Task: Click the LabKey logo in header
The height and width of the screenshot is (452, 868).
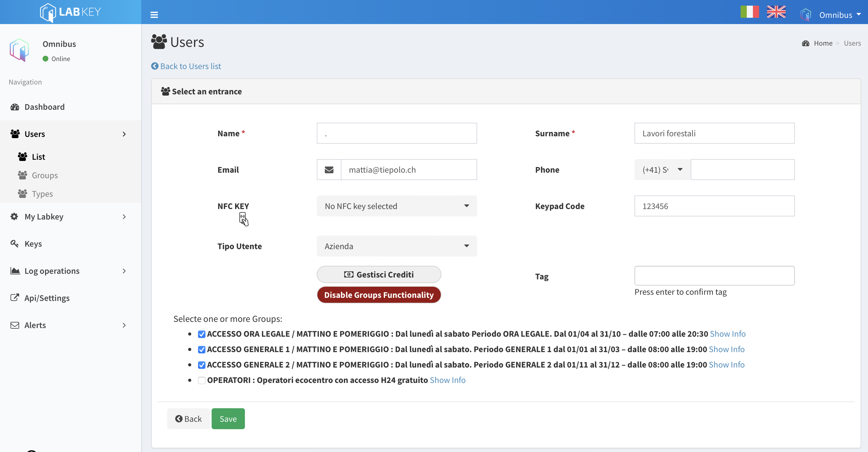Action: click(70, 12)
